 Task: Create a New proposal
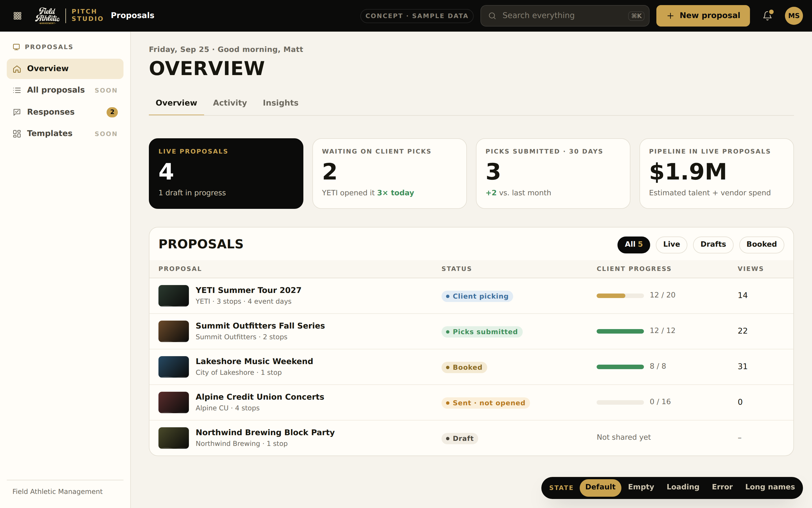coord(703,16)
